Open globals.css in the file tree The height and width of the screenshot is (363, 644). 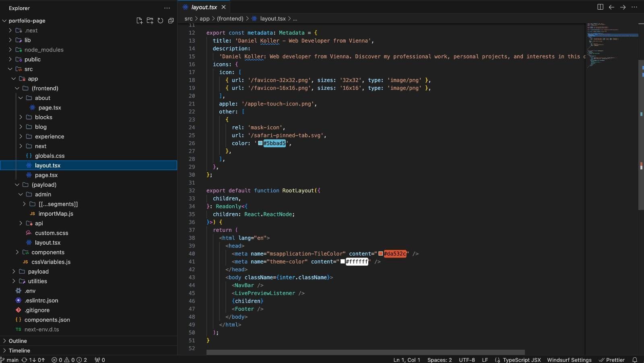tap(50, 156)
